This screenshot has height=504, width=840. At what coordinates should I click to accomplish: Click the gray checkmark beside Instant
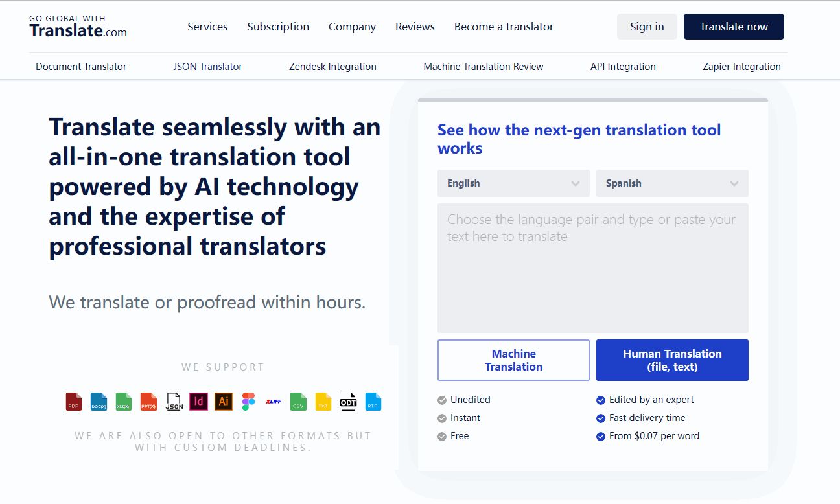tap(442, 418)
